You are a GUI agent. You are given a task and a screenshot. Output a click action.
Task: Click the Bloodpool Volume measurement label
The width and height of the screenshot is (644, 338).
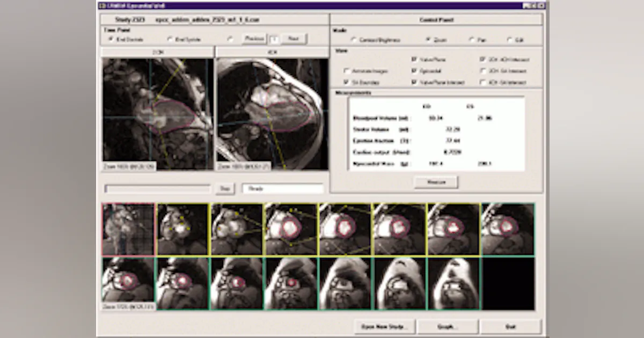click(x=381, y=118)
